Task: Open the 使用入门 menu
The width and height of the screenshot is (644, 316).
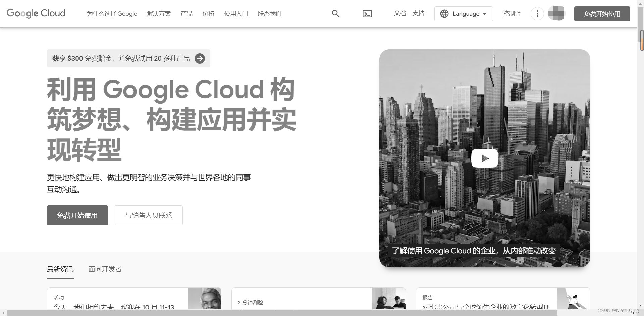Action: tap(236, 14)
